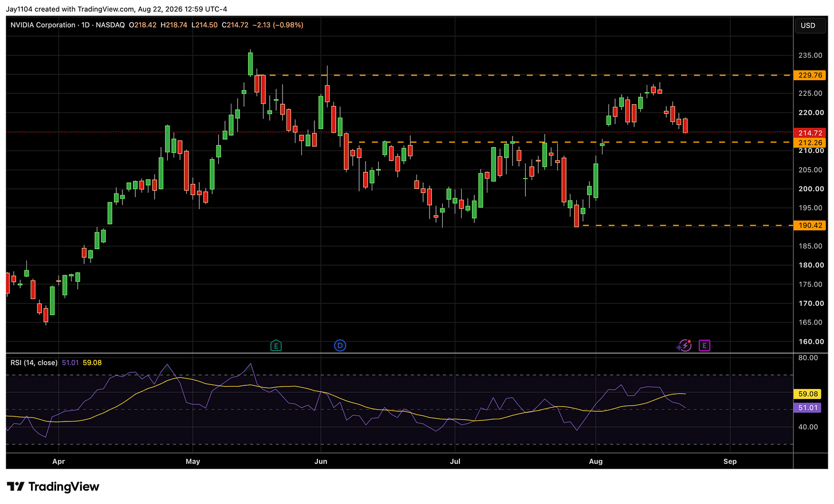Click the 165.00 price axis tick
This screenshot has width=834, height=504.
811,322
